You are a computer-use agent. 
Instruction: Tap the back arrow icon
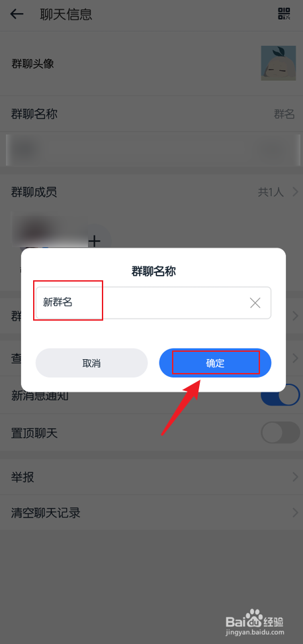tap(17, 15)
